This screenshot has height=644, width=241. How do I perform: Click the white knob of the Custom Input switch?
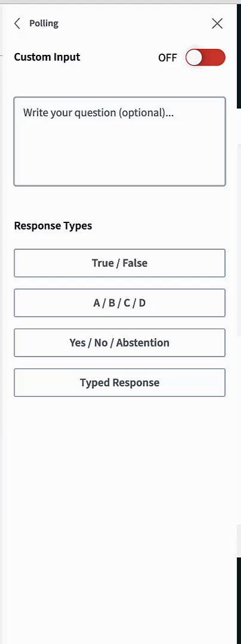194,57
